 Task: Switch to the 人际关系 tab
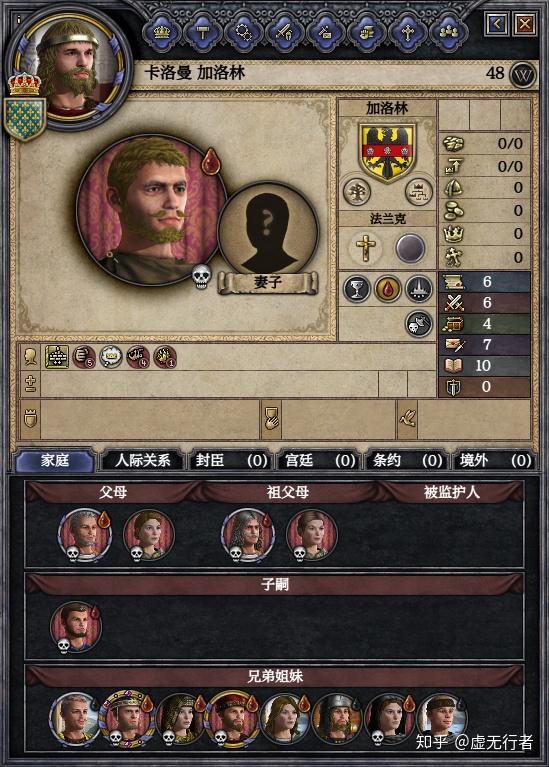coord(142,461)
